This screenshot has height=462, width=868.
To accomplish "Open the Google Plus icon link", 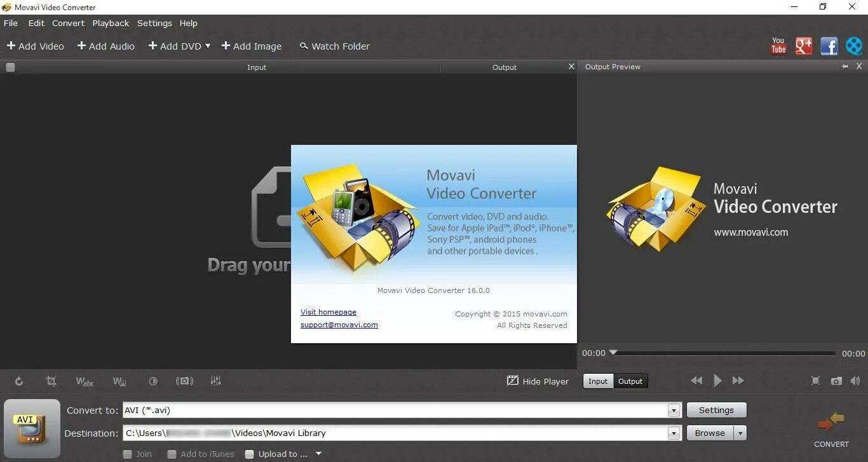I will pos(804,46).
